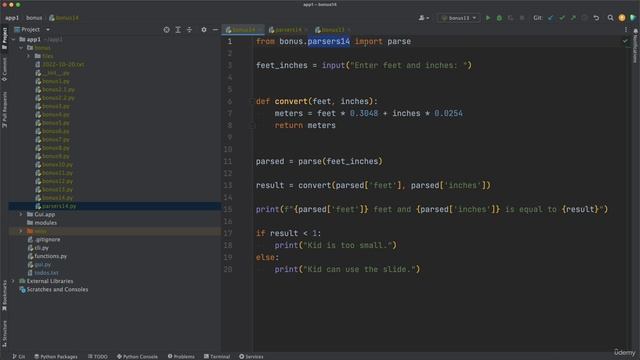Toggle the Pull Requests sidebar button
The height and width of the screenshot is (360, 640).
[x=4, y=109]
